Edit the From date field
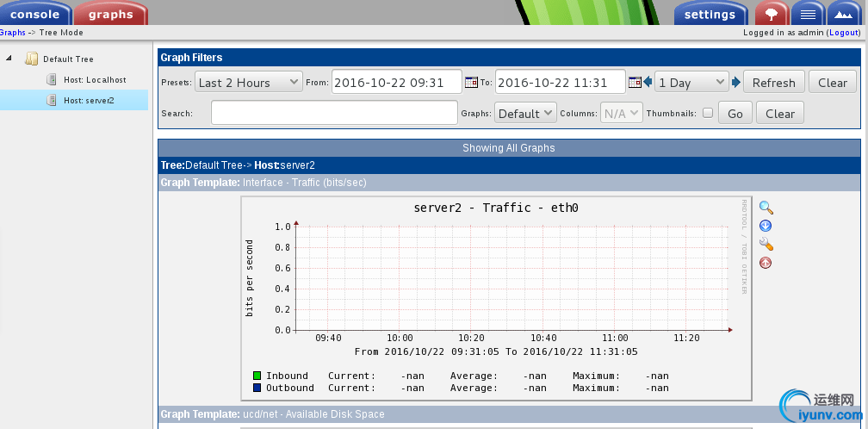The width and height of the screenshot is (868, 429). [x=396, y=82]
